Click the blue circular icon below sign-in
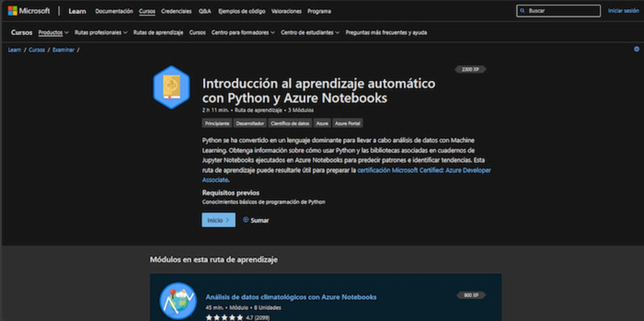644x321 pixels. click(x=636, y=49)
